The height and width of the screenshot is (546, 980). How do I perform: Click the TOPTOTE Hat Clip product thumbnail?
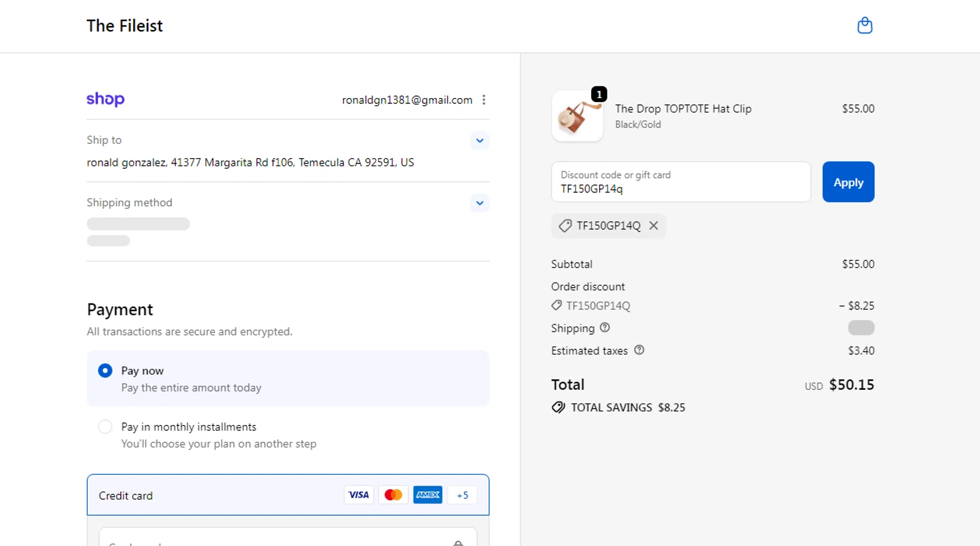(578, 116)
